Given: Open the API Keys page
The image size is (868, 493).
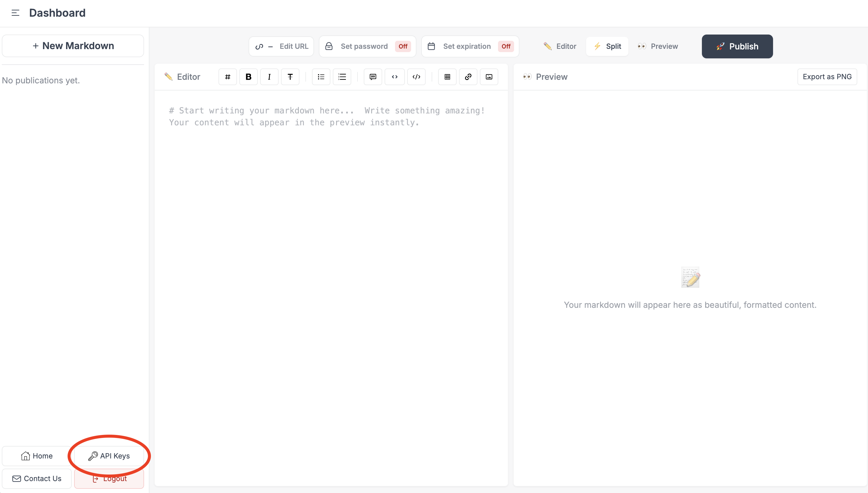Looking at the screenshot, I should click(x=109, y=456).
